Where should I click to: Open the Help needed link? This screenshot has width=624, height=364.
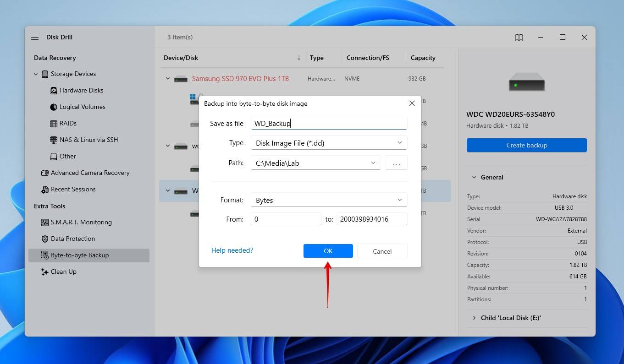click(232, 250)
